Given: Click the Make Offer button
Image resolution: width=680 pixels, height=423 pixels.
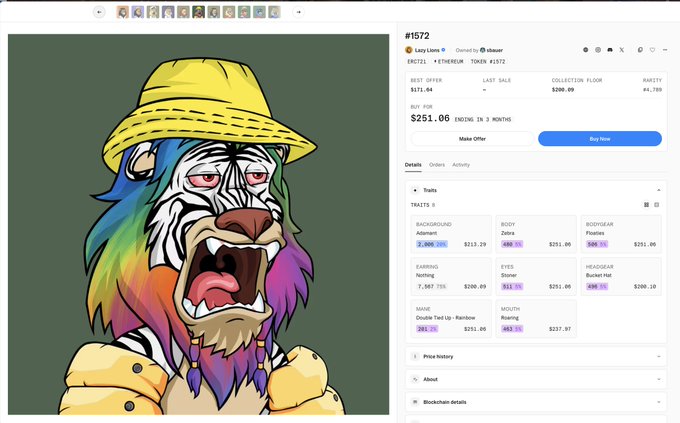Looking at the screenshot, I should point(472,139).
